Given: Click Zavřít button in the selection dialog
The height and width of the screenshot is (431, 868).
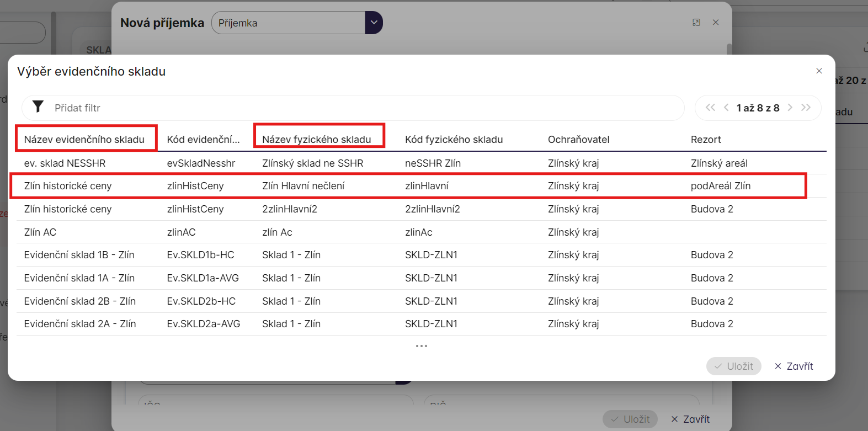Looking at the screenshot, I should [x=794, y=366].
